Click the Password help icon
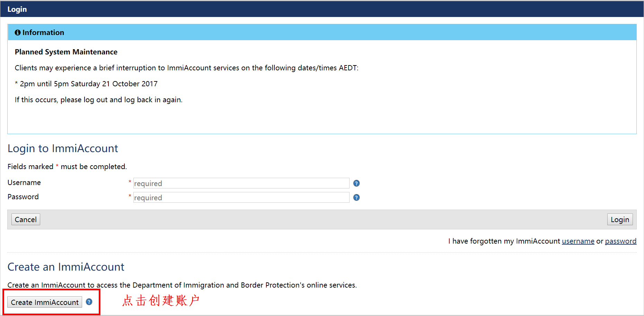The width and height of the screenshot is (644, 316). coord(356,197)
